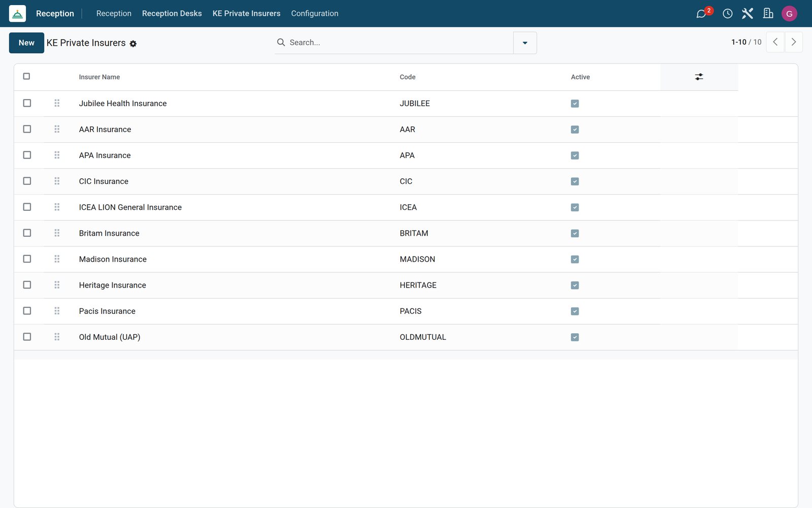Screen dimensions: 812x508
Task: Open the Reception app home logo
Action: [x=17, y=13]
